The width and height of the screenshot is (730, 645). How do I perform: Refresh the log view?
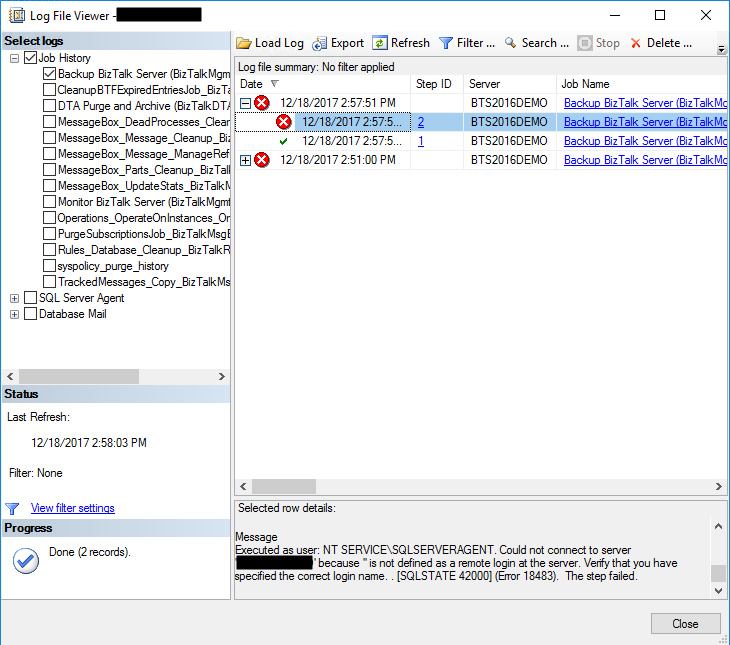380,43
